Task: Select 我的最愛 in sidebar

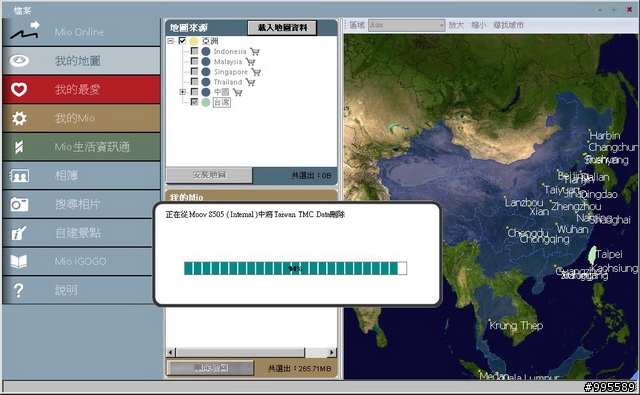Action: (x=81, y=89)
